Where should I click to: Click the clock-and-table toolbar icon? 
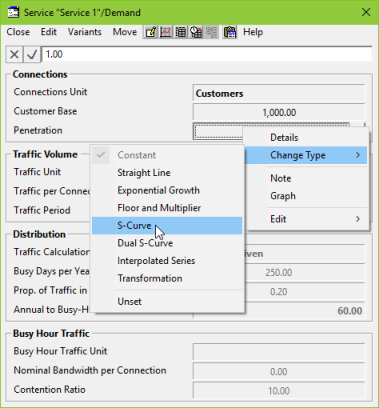(x=196, y=32)
